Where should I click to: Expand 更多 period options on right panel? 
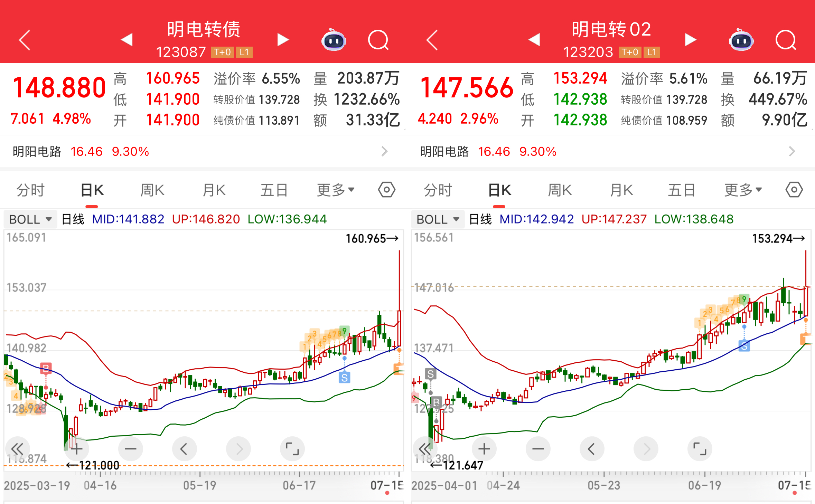click(x=743, y=190)
